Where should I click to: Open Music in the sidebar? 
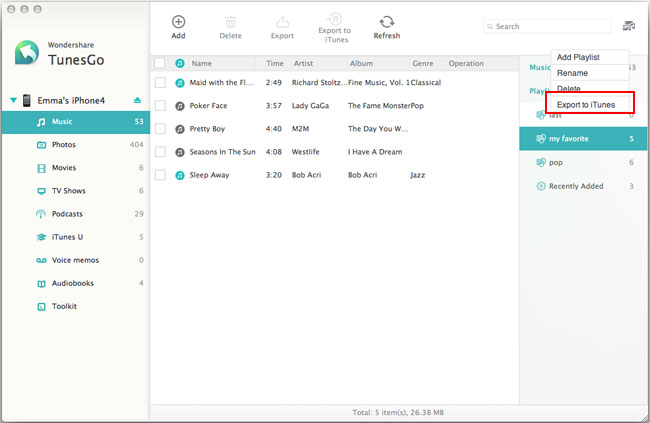pyautogui.click(x=76, y=122)
